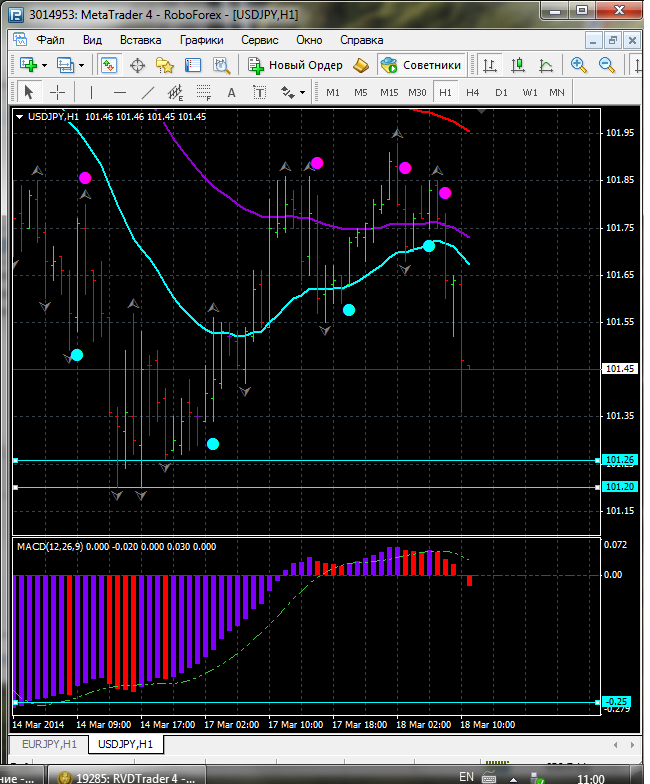Viewport: 650px width, 784px height.
Task: Select the crosshair tool
Action: pos(58,92)
